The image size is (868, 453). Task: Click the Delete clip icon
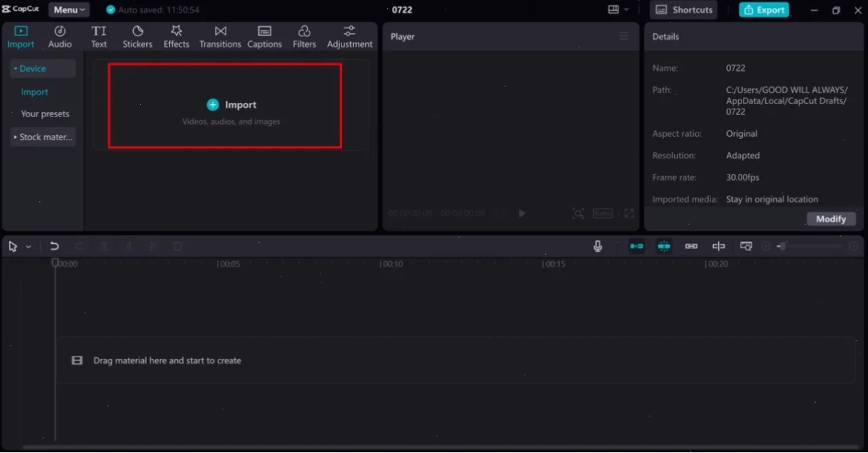click(x=178, y=247)
